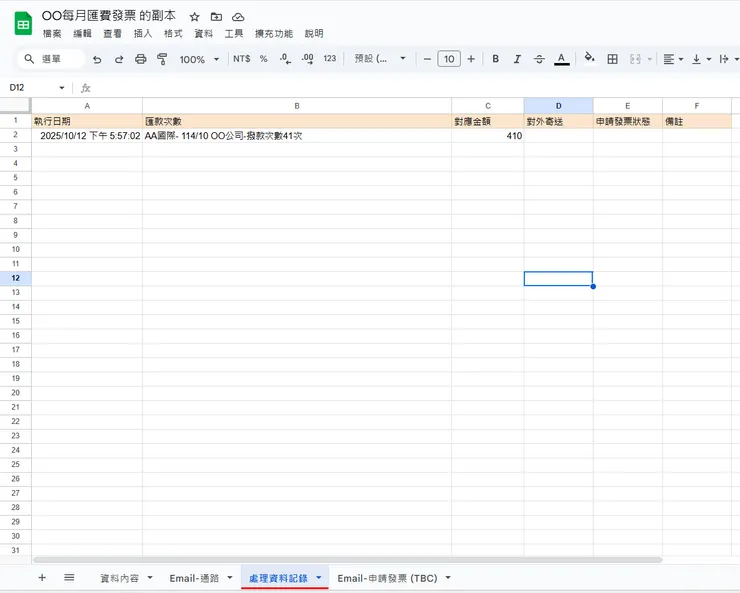Toggle strikethrough formatting
This screenshot has width=740, height=593.
click(539, 59)
